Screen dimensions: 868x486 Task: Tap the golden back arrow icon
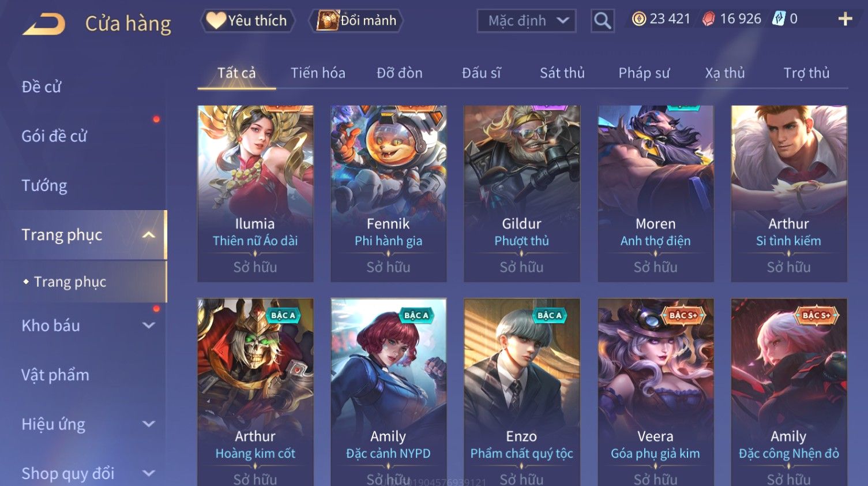44,24
